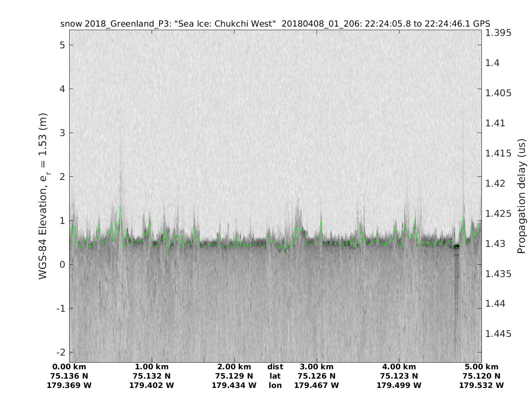Click the 1.42 propagation delay tick
Image resolution: width=532 pixels, height=399 pixels.
(x=496, y=183)
